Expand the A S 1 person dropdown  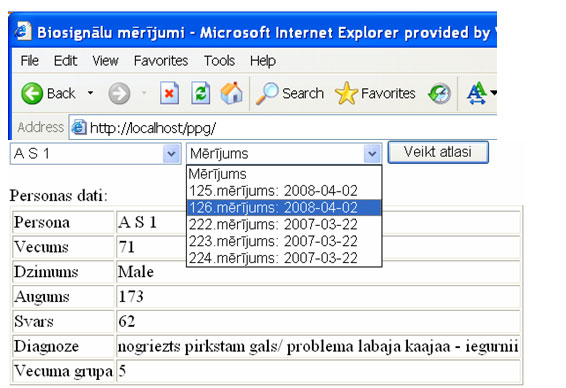(x=171, y=154)
